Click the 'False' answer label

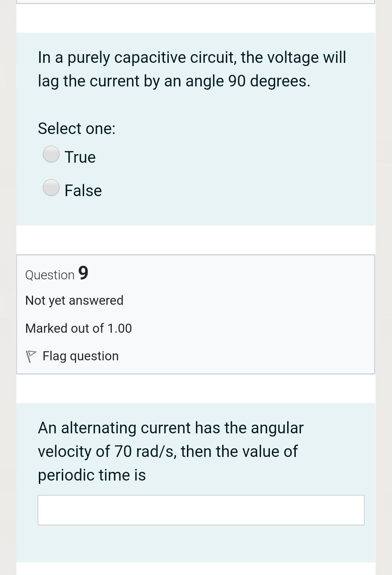[x=83, y=190]
